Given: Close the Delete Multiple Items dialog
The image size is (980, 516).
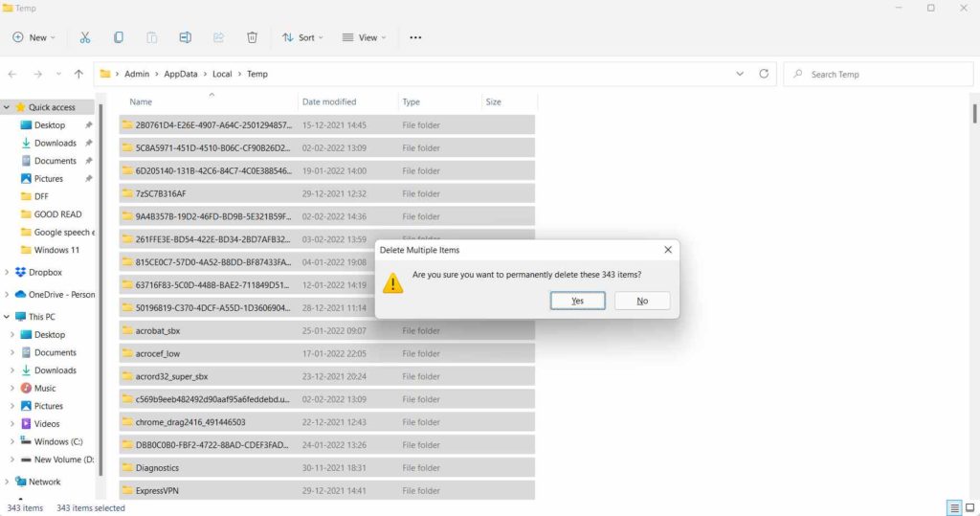Looking at the screenshot, I should 668,250.
